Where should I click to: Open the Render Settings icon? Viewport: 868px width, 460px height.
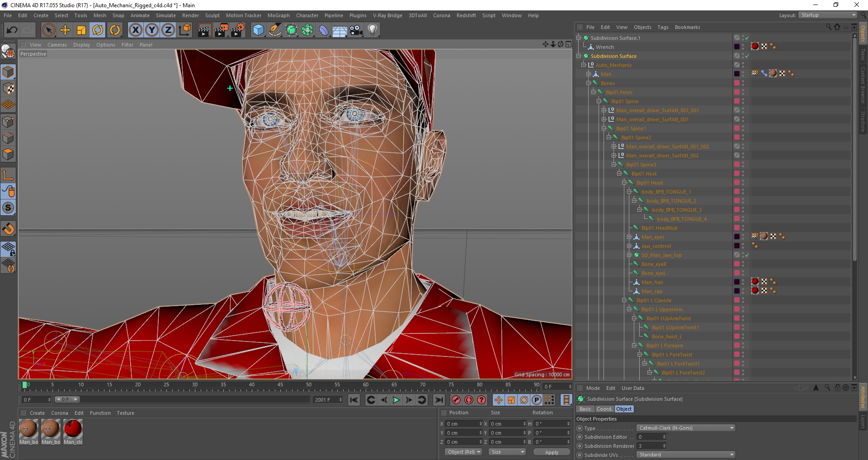point(237,30)
